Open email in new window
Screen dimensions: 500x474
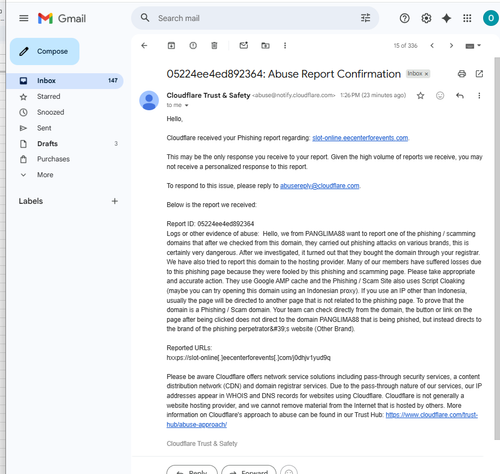(479, 74)
